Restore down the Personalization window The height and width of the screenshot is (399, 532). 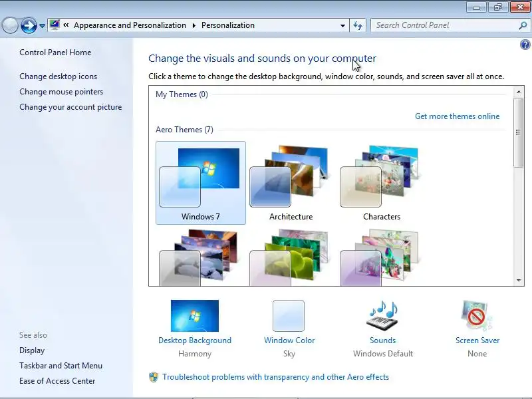coord(497,7)
